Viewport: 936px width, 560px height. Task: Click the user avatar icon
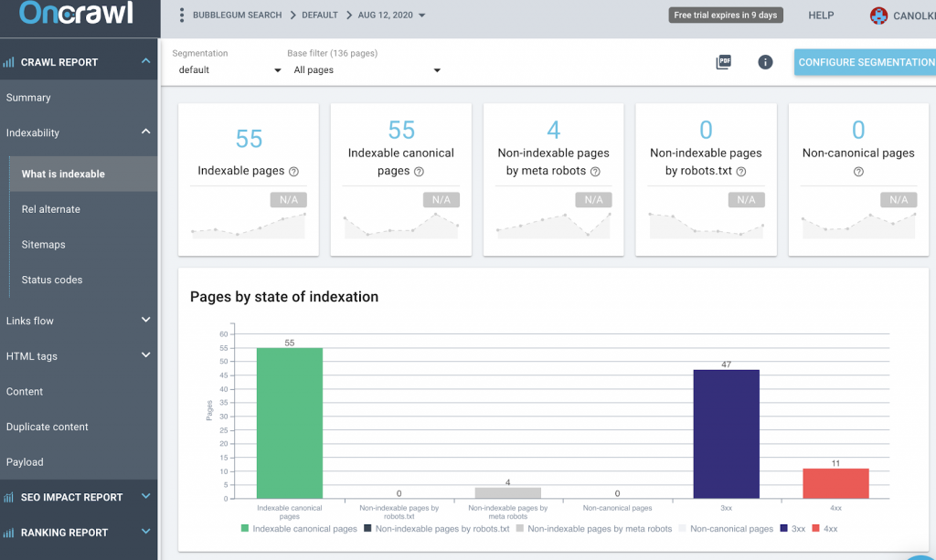coord(879,16)
